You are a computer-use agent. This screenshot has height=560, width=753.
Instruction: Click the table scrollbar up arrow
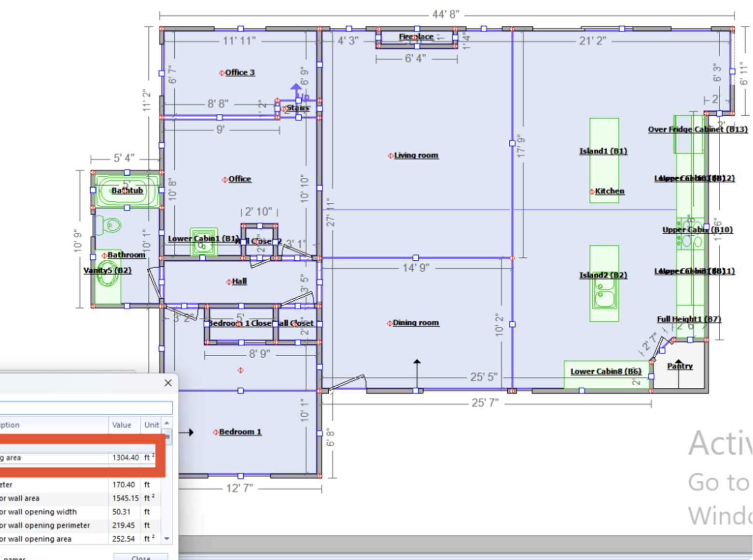[167, 423]
